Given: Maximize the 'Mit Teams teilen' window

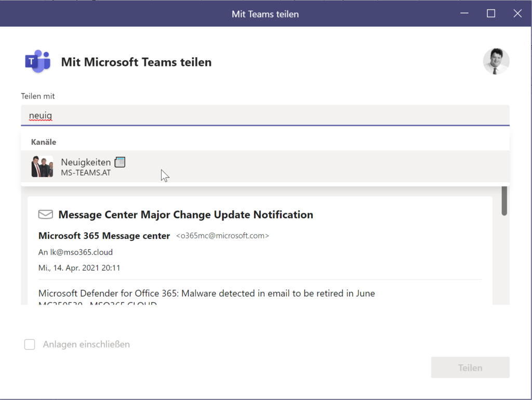Looking at the screenshot, I should click(491, 14).
